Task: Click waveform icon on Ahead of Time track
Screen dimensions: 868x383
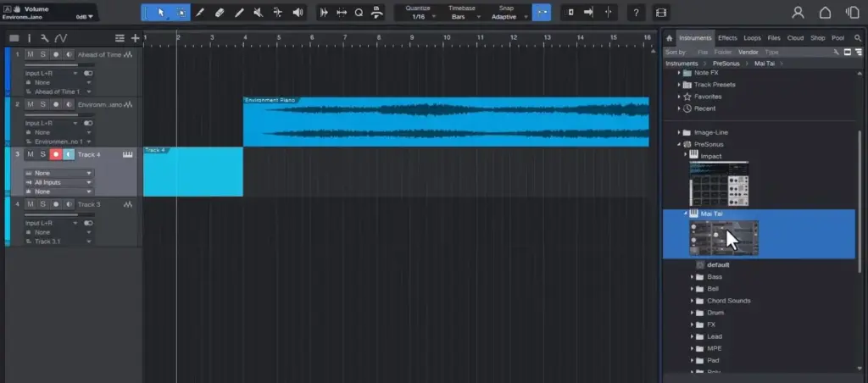Action: click(129, 55)
